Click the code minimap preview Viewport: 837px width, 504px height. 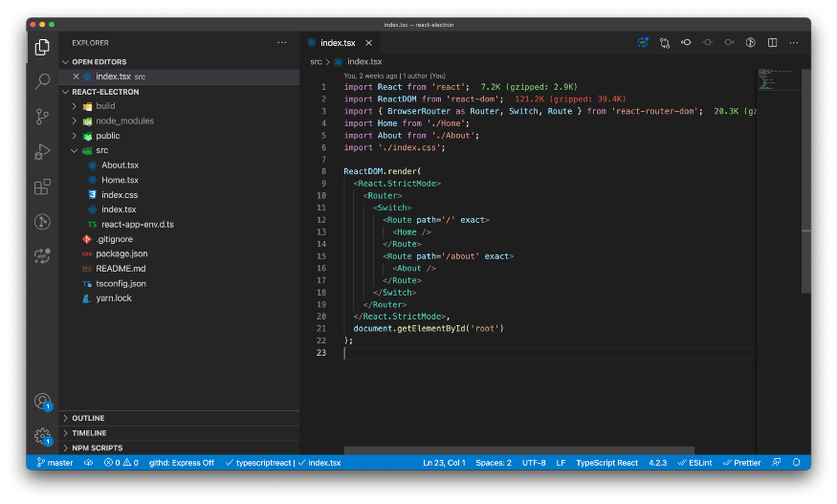point(779,79)
